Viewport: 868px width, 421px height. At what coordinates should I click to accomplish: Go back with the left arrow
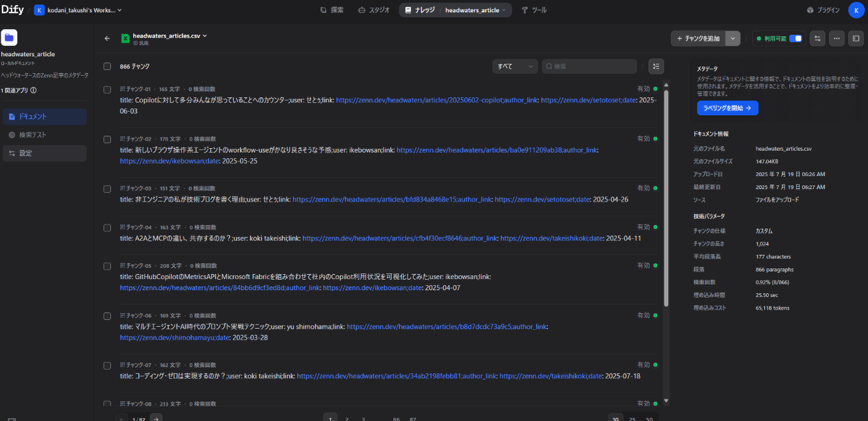(x=107, y=38)
